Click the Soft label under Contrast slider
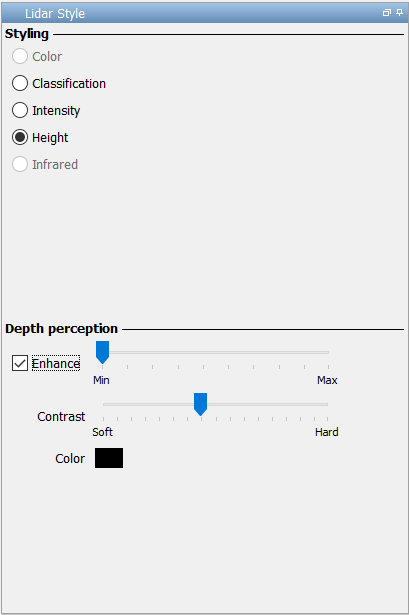Screen dimensions: 409x615 [102, 432]
